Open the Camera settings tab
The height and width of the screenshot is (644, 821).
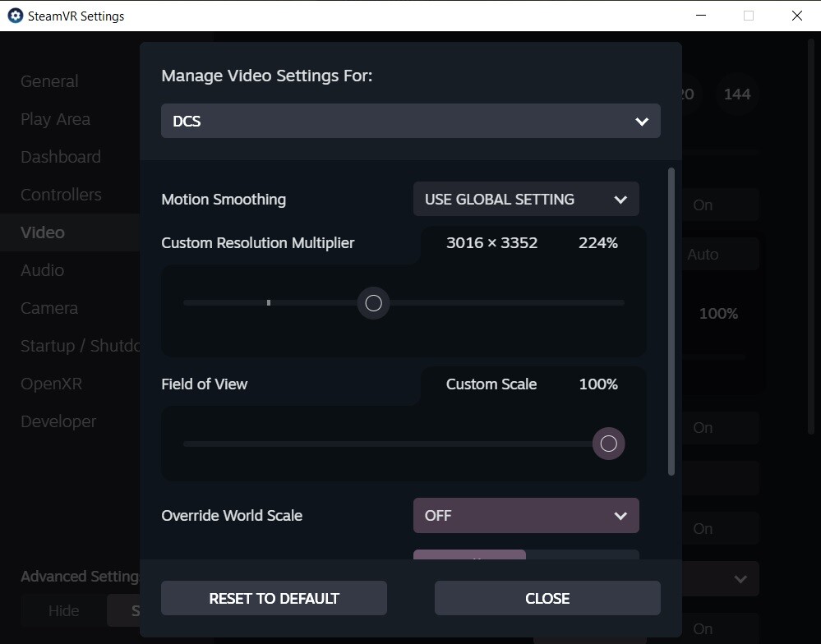click(x=49, y=307)
